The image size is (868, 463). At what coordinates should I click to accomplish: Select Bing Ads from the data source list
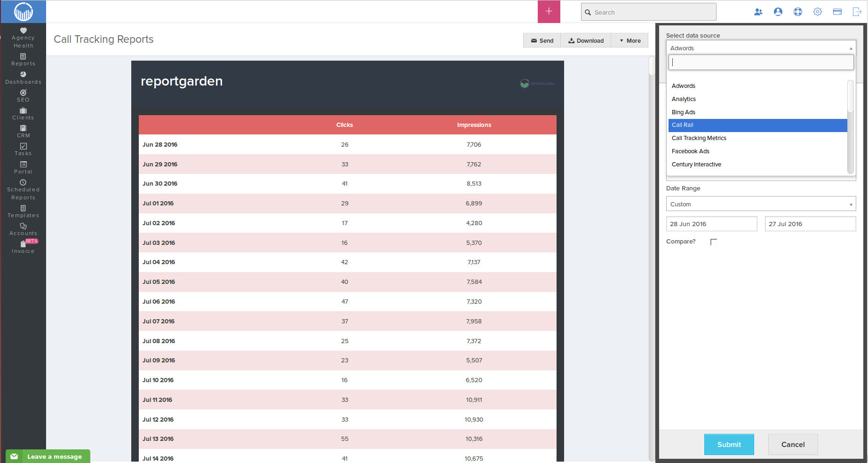[757, 112]
